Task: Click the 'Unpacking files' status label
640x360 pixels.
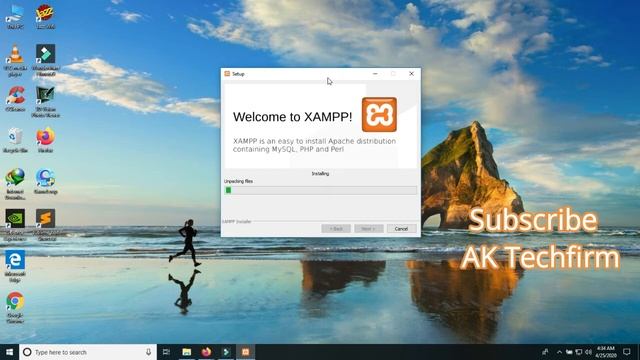Action: [238, 181]
